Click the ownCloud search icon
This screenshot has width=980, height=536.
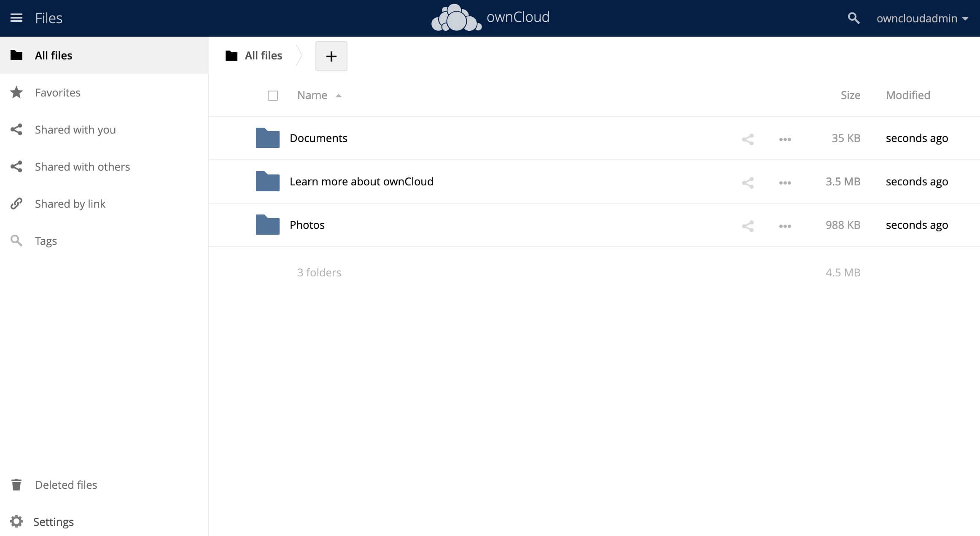click(854, 18)
